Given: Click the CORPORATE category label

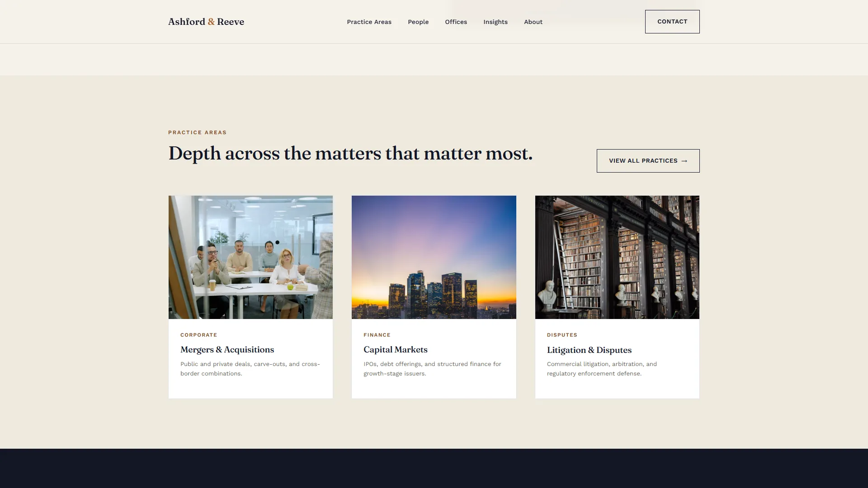Looking at the screenshot, I should coord(198,335).
